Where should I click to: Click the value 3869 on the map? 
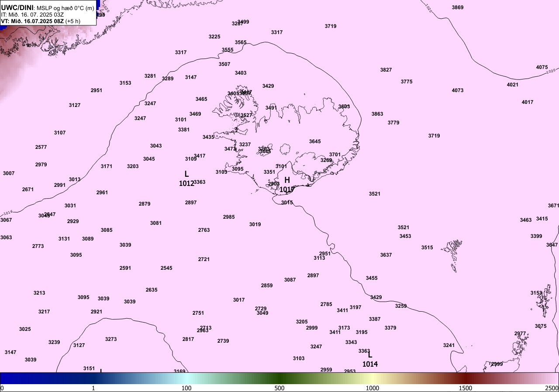458,7
